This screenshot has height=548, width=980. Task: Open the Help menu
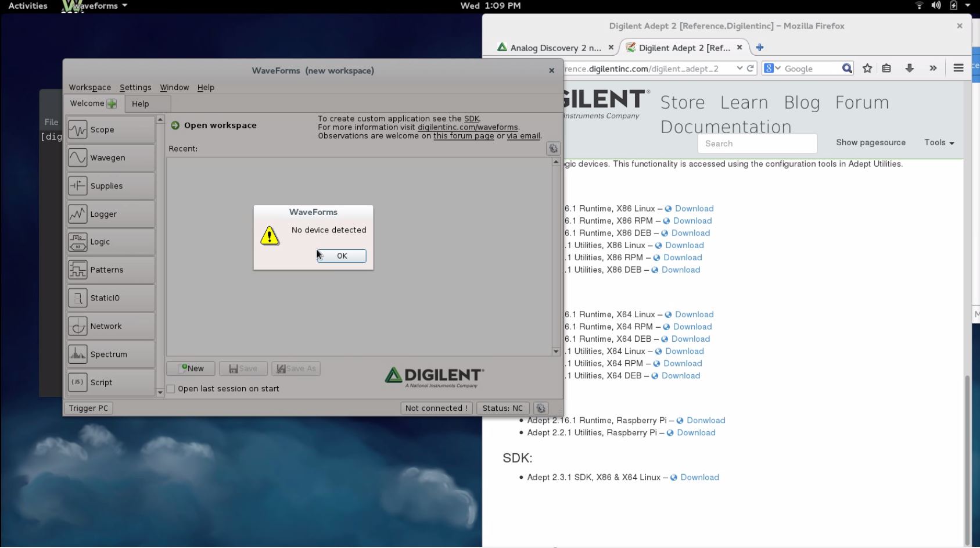point(206,87)
